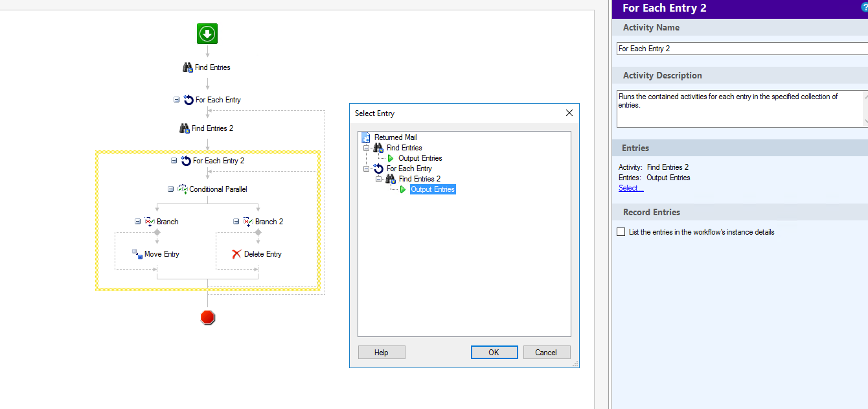868x409 pixels.
Task: Select the red X Delete Entry icon
Action: click(x=236, y=254)
